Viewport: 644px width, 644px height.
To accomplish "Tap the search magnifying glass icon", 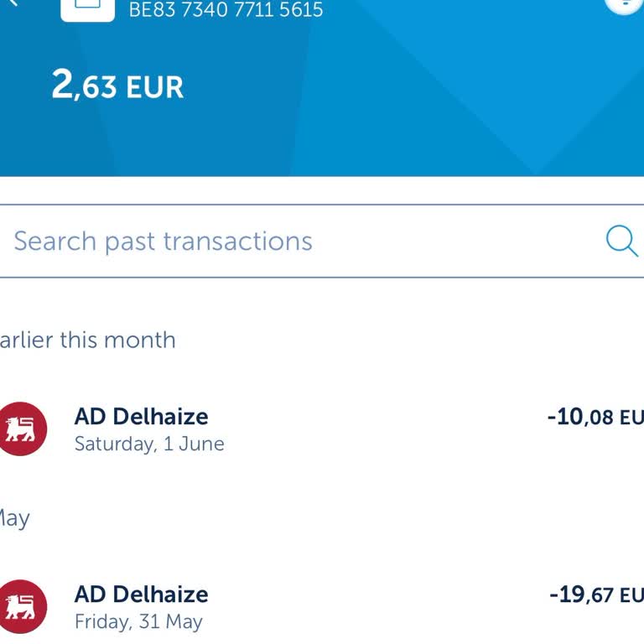I will [621, 241].
